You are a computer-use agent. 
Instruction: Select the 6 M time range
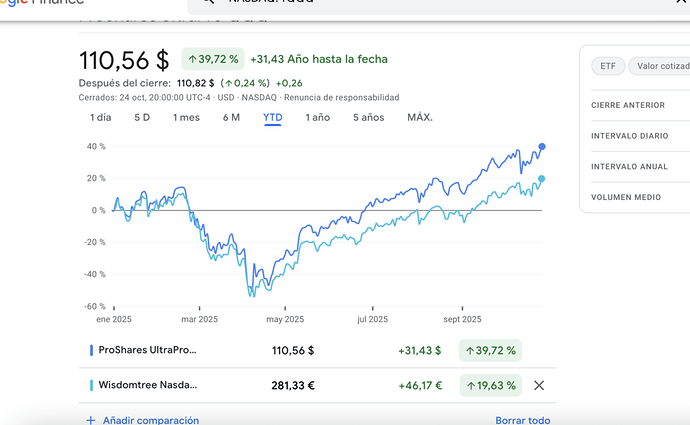point(231,118)
